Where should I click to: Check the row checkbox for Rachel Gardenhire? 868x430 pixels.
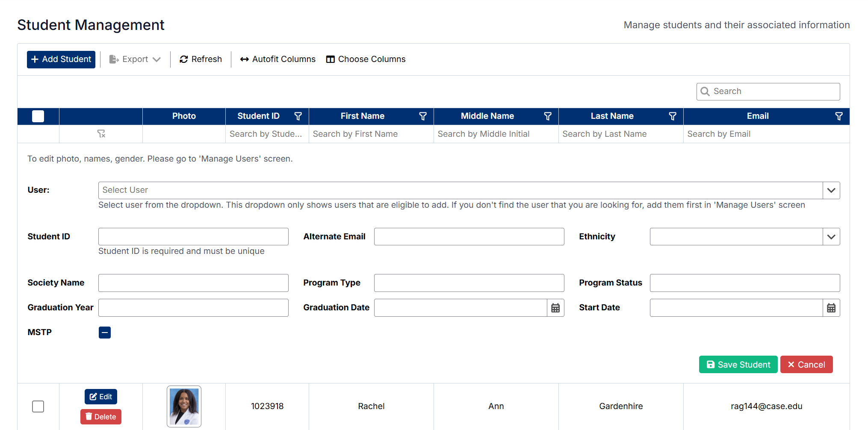[38, 406]
